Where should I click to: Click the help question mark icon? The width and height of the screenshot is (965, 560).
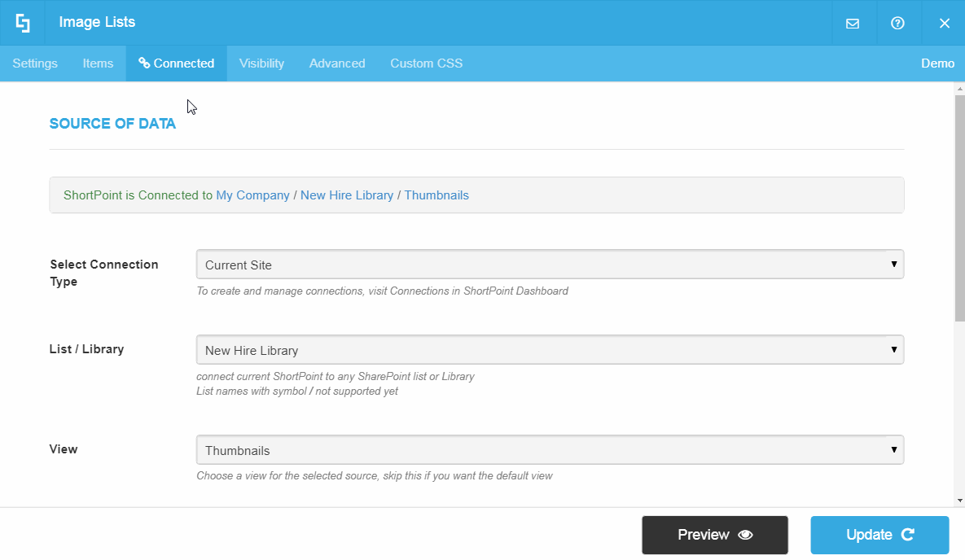click(897, 23)
